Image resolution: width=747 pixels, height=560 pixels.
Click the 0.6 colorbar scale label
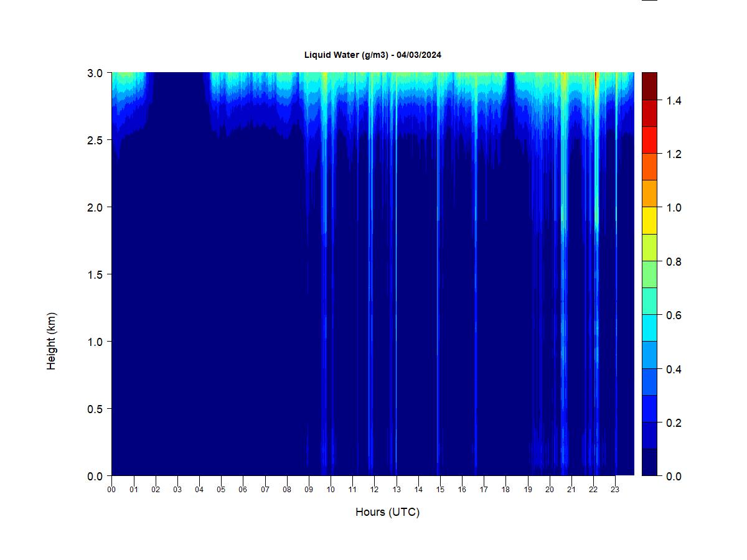click(674, 315)
